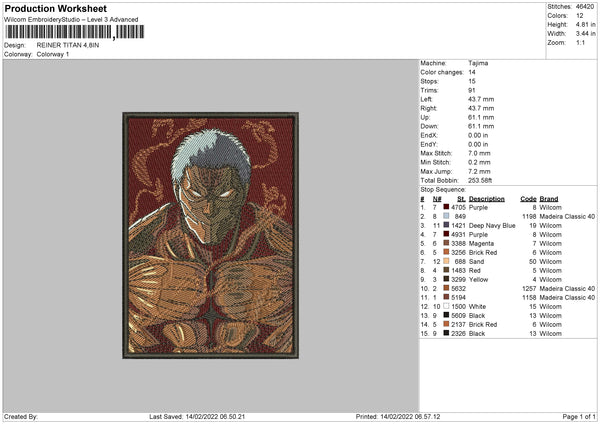Click the barcode under the worksheet title
Viewport: 600px width, 424px height.
58,33
